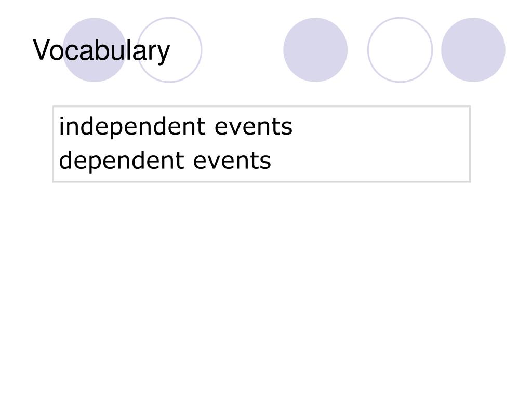532x399 pixels.
Task: Select the gray border of the vocabulary text box
Action: [x=261, y=107]
